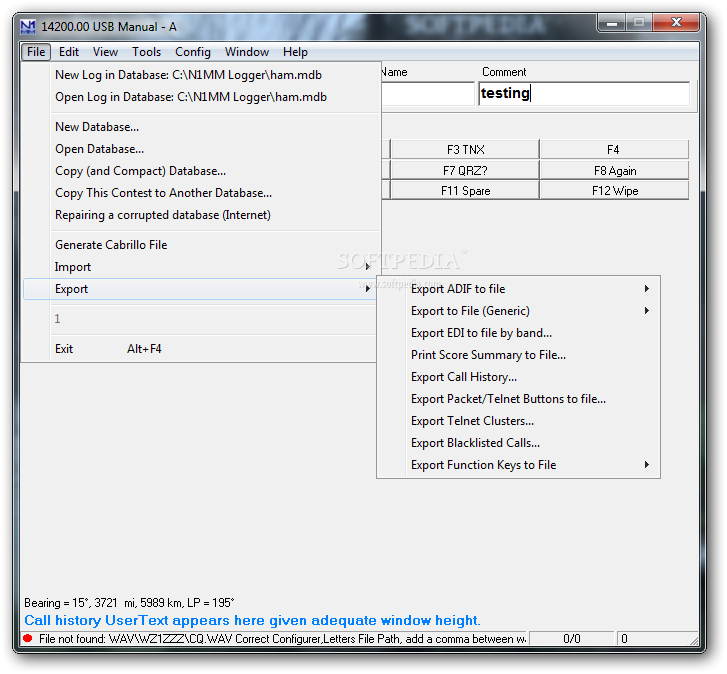Minimize the N1MM Logger window
This screenshot has width=727, height=674.
tap(612, 23)
